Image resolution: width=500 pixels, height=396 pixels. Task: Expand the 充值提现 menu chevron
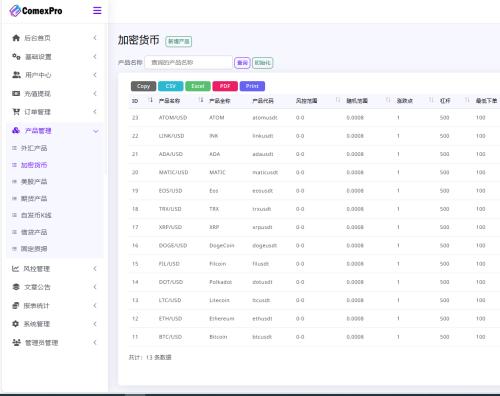point(95,94)
